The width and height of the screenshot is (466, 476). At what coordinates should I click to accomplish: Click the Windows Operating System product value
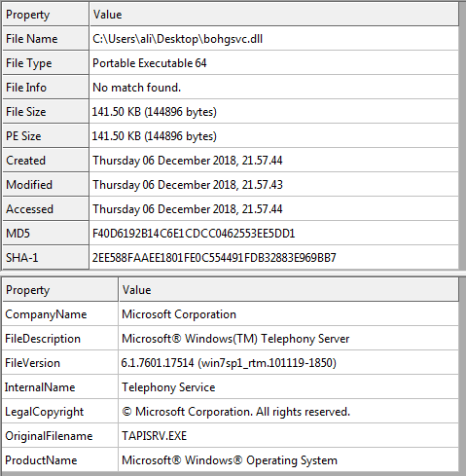click(230, 460)
